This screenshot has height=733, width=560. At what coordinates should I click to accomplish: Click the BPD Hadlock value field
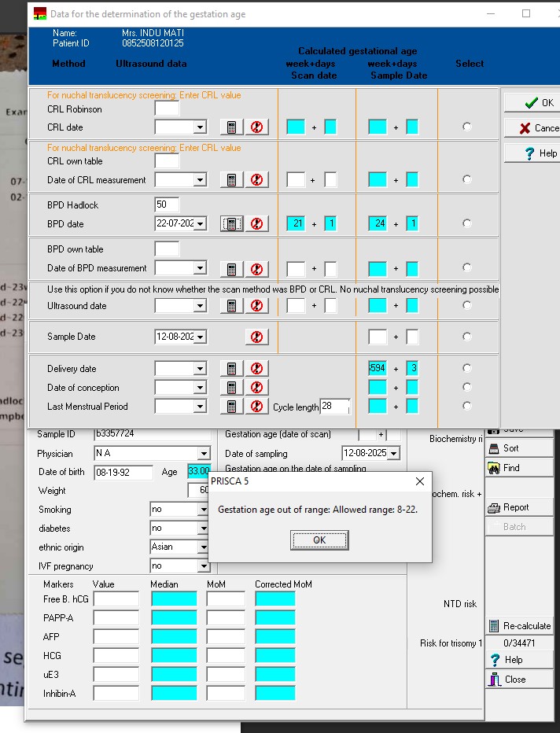167,204
